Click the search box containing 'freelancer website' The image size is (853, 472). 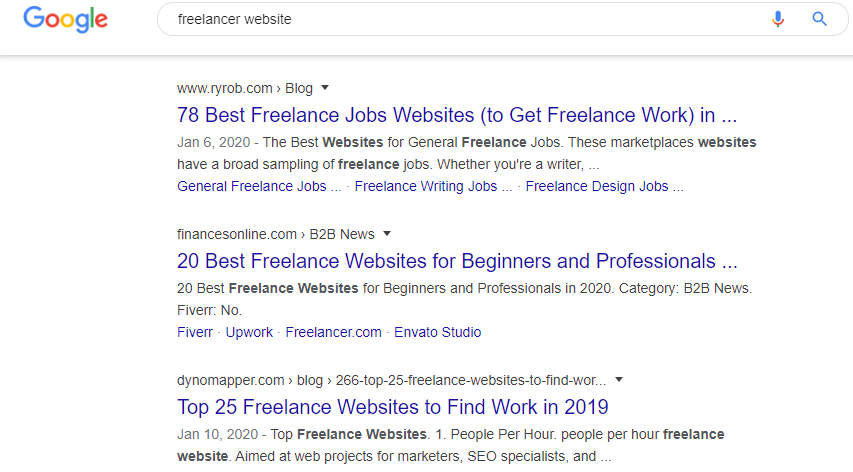460,19
